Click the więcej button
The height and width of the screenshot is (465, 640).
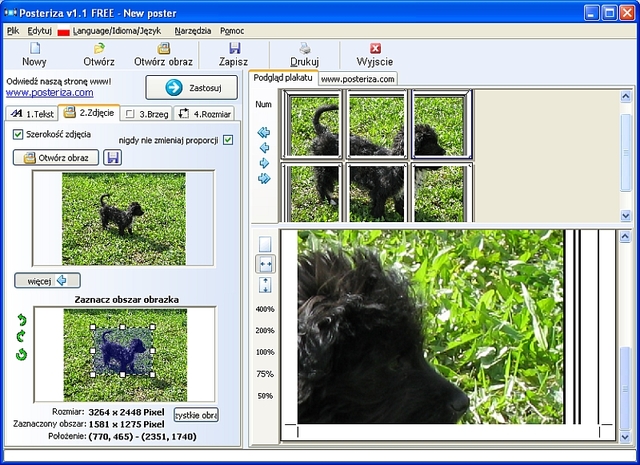click(x=47, y=280)
